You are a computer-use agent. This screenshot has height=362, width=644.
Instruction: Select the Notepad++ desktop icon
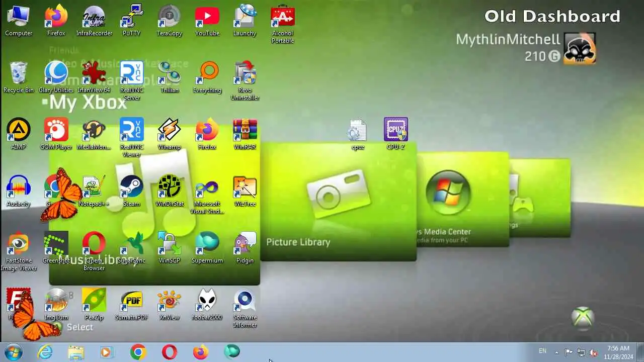coord(94,192)
